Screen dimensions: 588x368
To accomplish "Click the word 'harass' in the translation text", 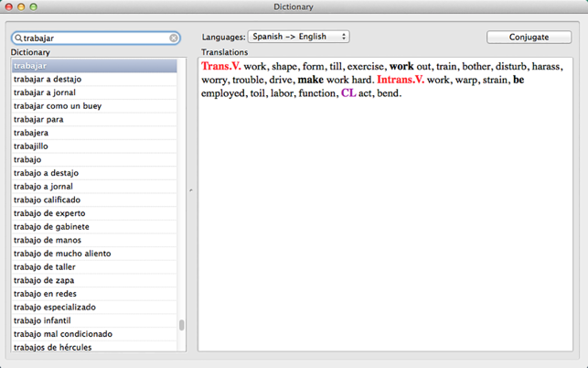I will (546, 67).
